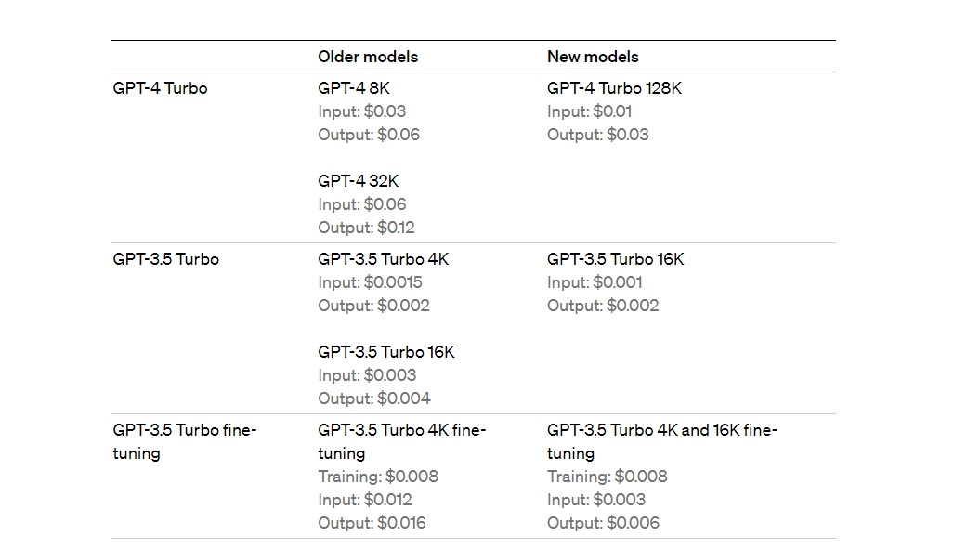Select the Input: $0.0015 price text
The image size is (980, 549).
click(370, 282)
